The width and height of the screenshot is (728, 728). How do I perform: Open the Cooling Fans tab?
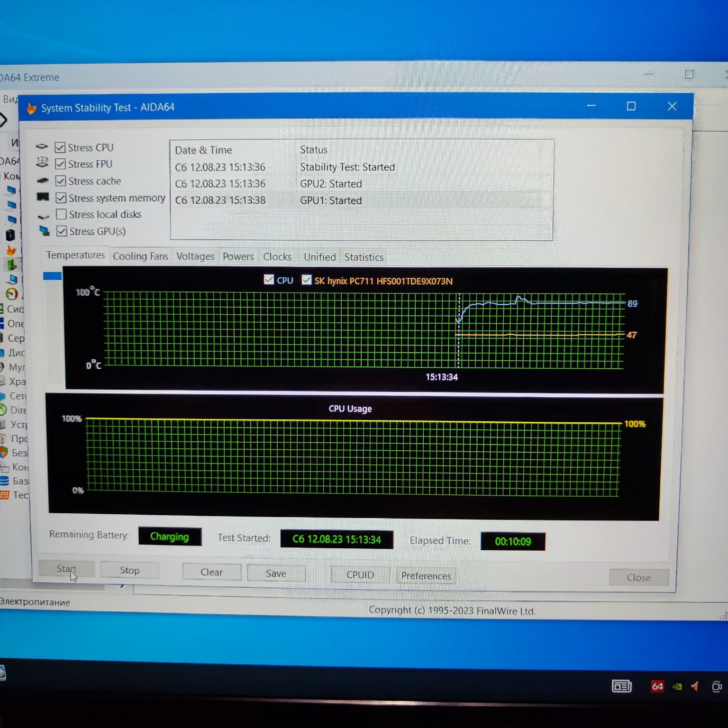point(140,256)
